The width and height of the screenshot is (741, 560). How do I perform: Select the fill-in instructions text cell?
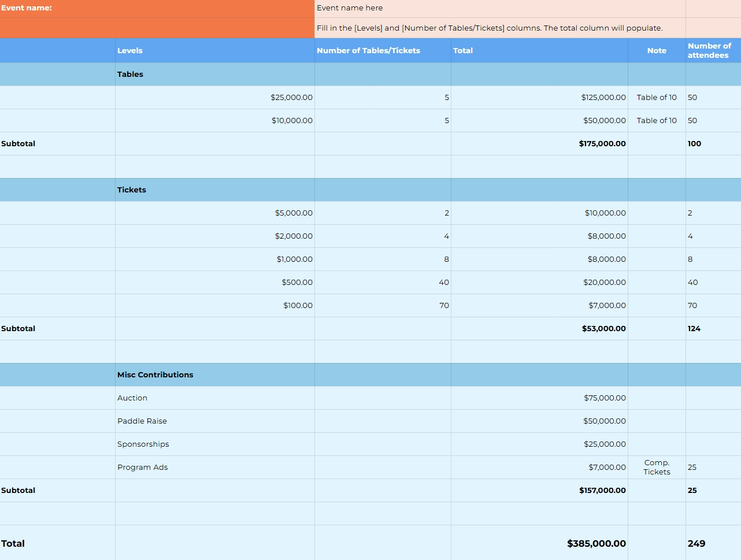point(490,28)
